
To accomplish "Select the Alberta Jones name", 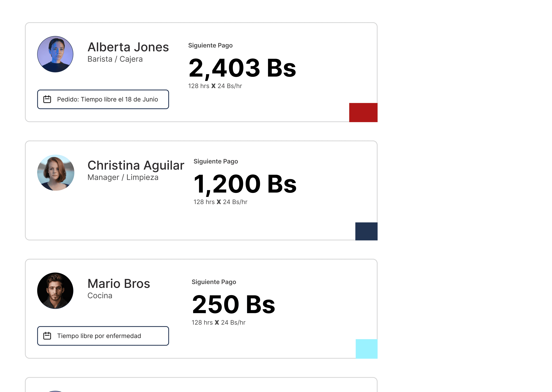I will [128, 47].
